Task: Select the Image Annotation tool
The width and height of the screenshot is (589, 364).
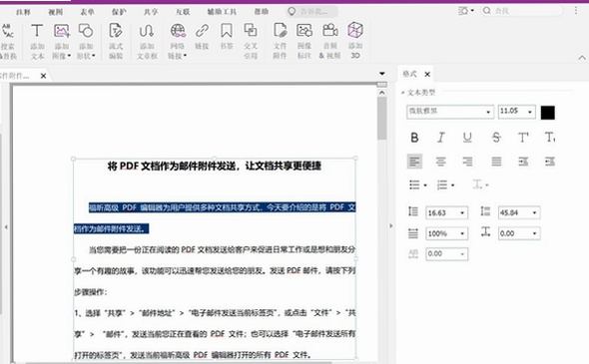Action: pyautogui.click(x=304, y=41)
